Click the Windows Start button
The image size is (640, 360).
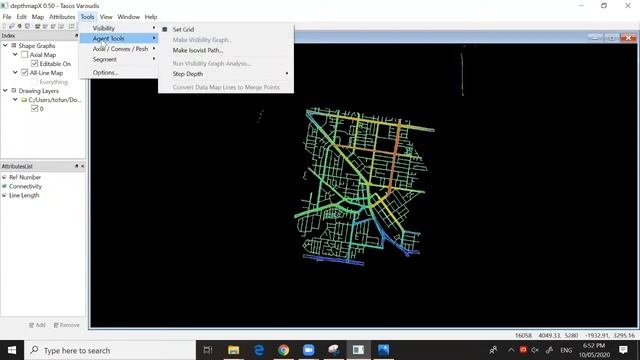(12, 350)
